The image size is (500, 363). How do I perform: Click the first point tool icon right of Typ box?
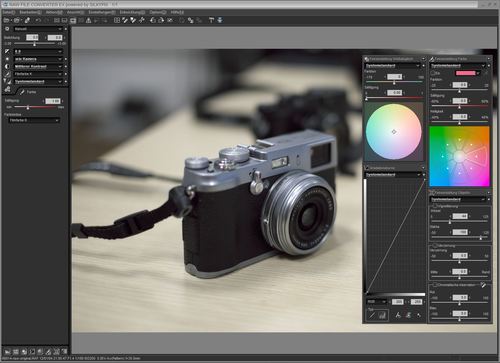[398, 315]
